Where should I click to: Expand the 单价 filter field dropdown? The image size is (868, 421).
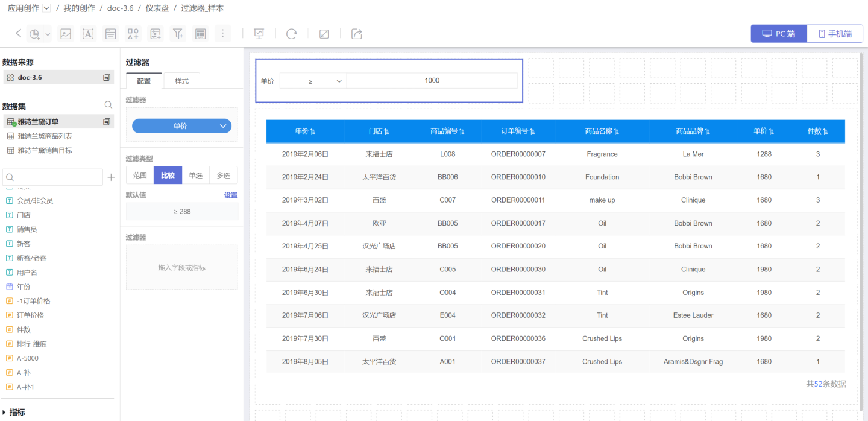(181, 126)
